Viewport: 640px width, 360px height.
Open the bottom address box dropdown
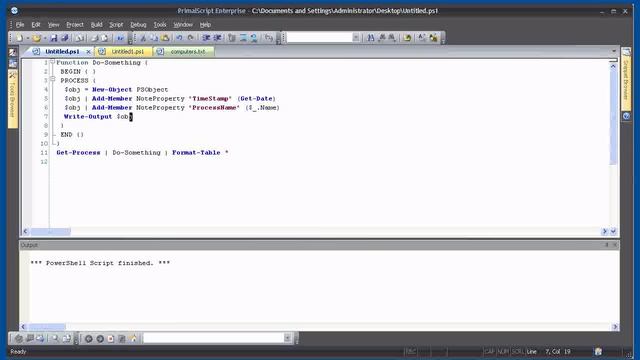[287, 338]
